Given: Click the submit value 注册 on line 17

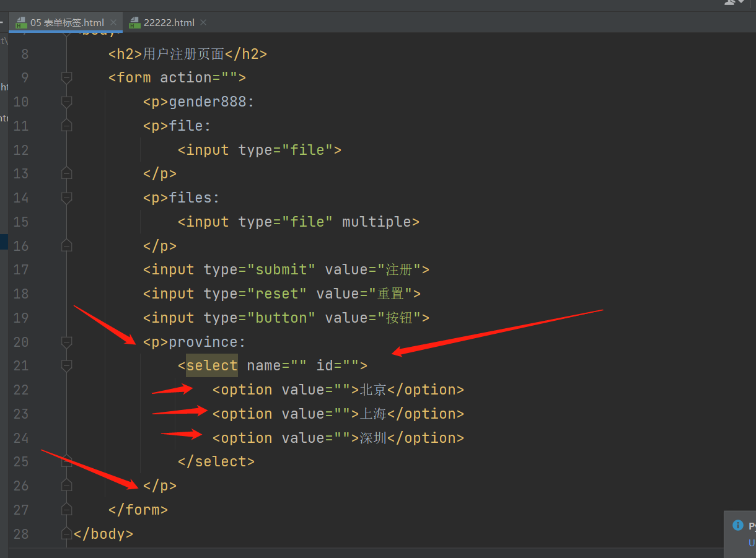Looking at the screenshot, I should pos(400,269).
